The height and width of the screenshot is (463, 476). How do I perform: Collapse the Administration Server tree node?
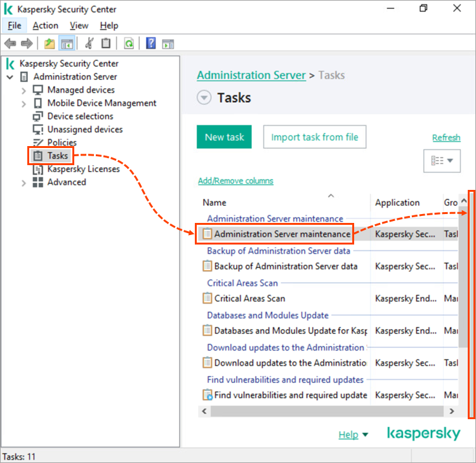click(10, 77)
